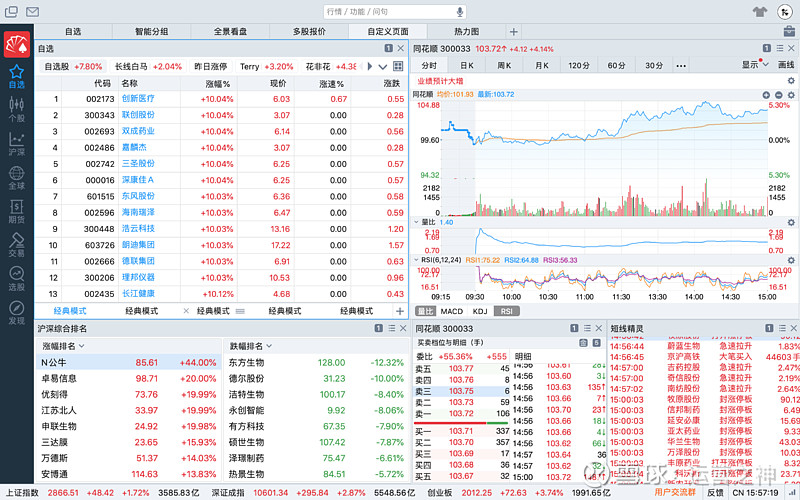Open 全球 globe sidebar icon
Viewport: 800px width, 500px height.
point(16,178)
